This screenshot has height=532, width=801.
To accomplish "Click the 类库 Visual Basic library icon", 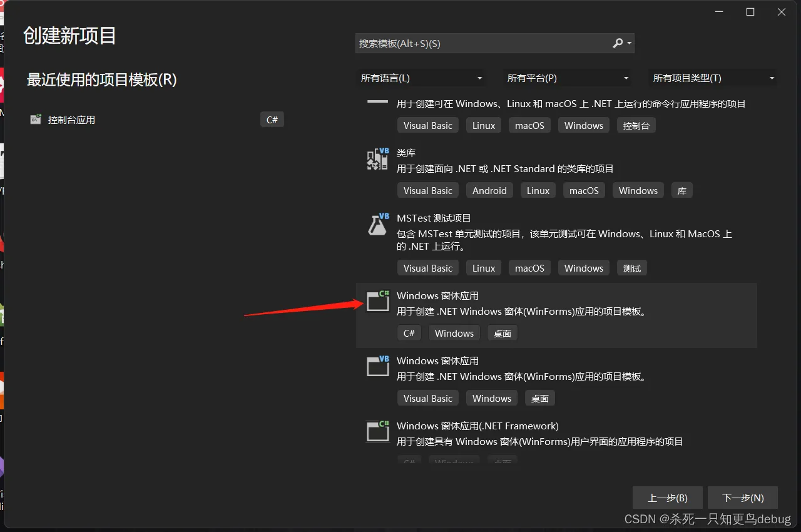I will click(378, 159).
